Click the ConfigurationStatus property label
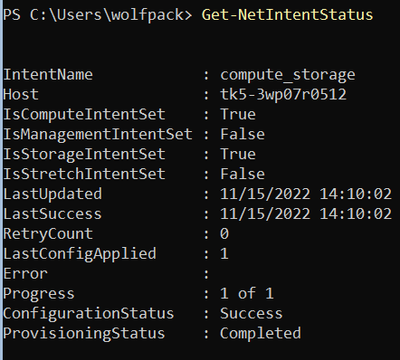The image size is (400, 360). (89, 314)
